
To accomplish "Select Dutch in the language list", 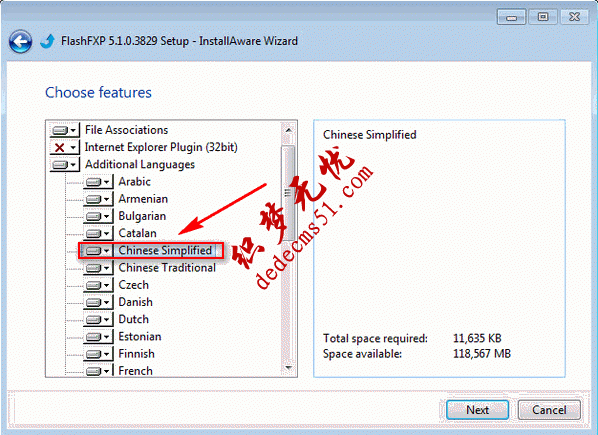I will click(x=133, y=319).
